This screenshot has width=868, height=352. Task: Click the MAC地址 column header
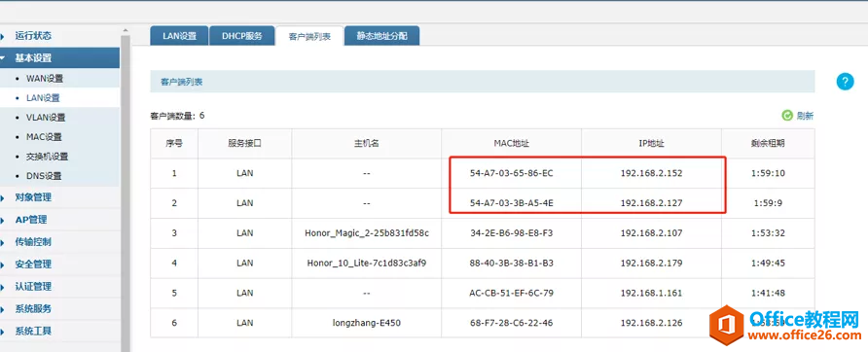pos(512,143)
